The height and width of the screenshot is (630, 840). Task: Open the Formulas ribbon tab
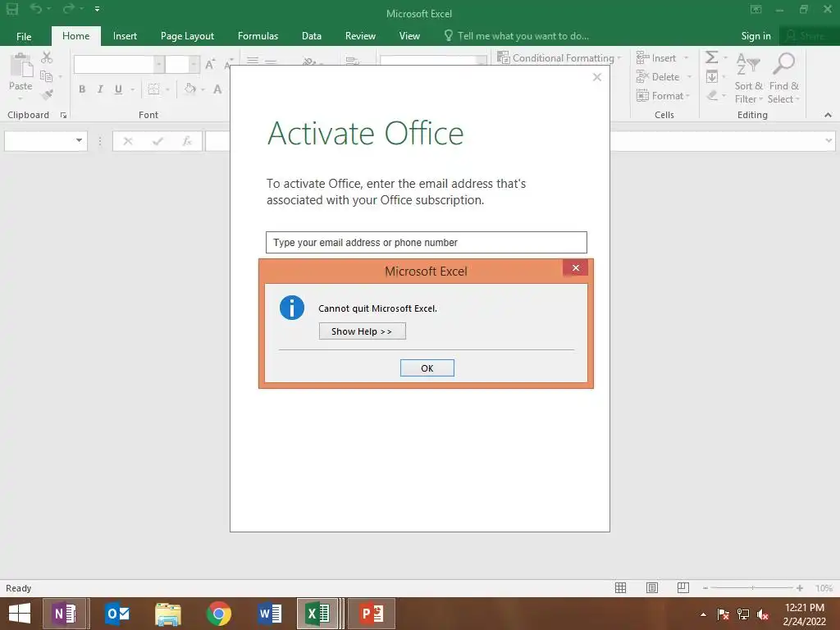(x=258, y=36)
